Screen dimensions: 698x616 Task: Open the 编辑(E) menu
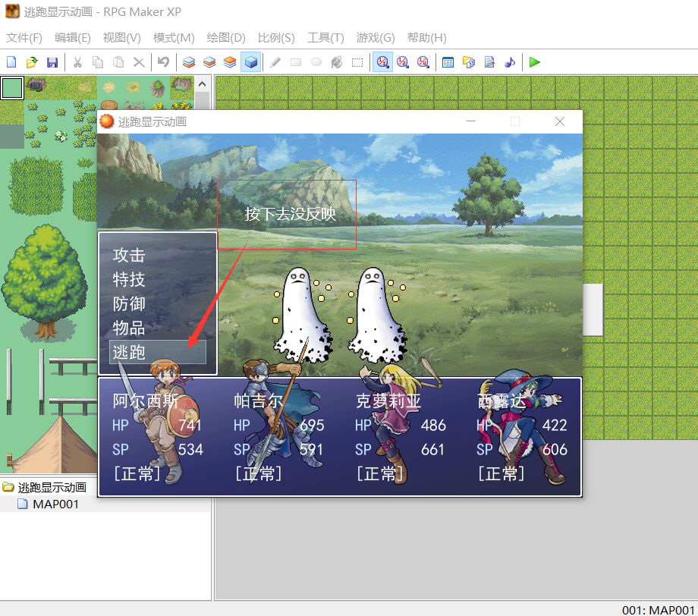pos(73,38)
